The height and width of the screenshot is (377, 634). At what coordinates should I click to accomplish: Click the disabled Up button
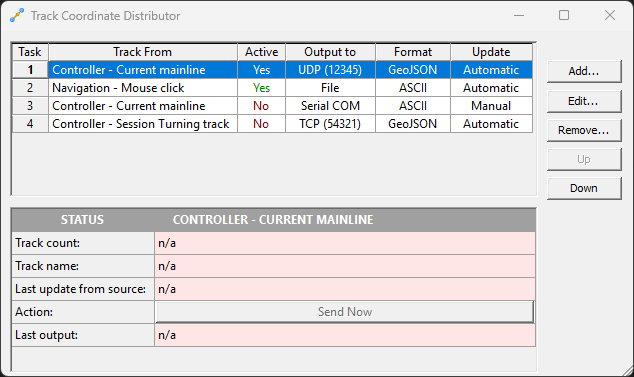point(584,159)
